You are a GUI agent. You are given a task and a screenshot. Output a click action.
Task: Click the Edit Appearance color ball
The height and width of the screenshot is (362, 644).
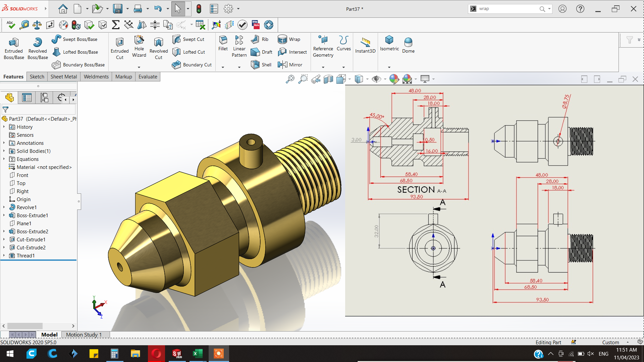394,79
